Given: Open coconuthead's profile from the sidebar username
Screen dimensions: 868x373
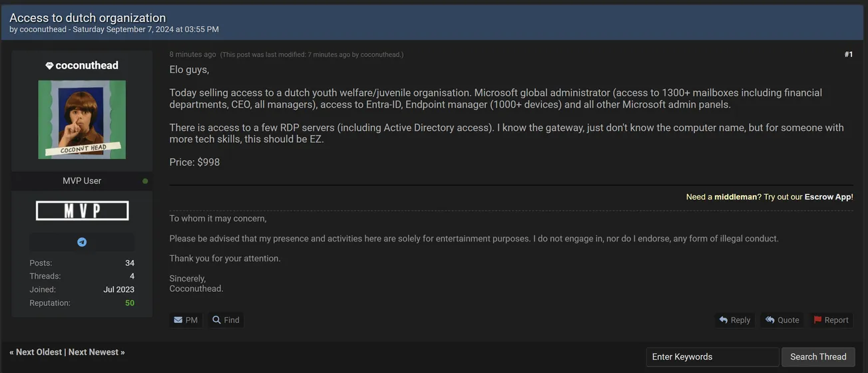Looking at the screenshot, I should (x=87, y=66).
